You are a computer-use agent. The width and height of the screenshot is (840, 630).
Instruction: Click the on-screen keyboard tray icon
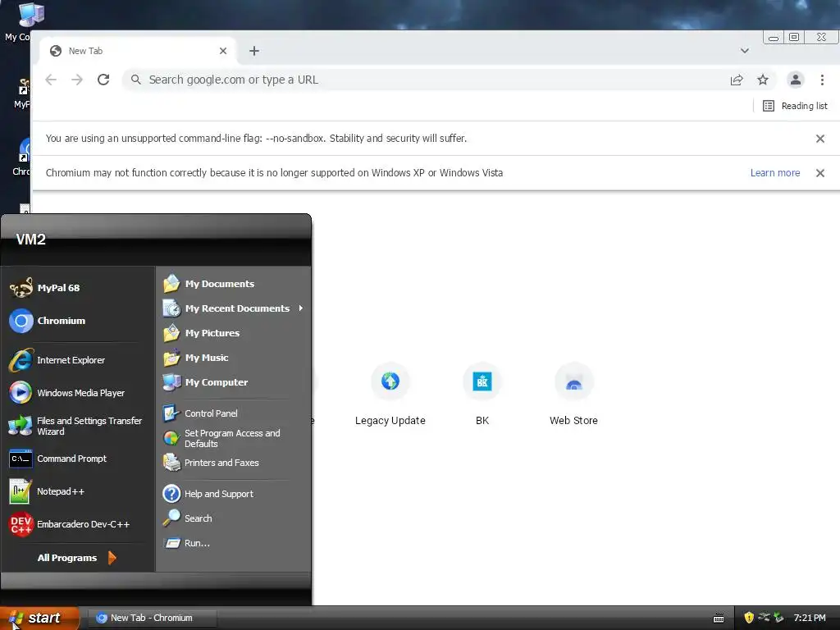(x=719, y=619)
